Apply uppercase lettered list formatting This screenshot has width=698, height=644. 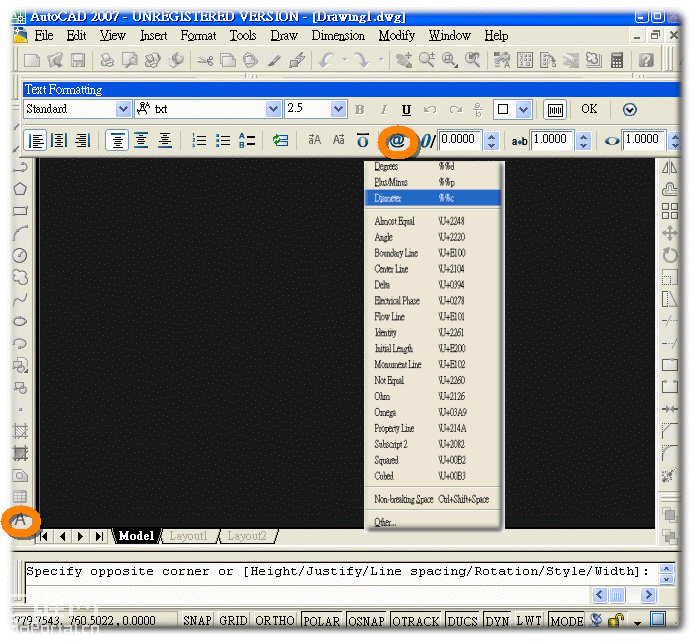[x=247, y=141]
